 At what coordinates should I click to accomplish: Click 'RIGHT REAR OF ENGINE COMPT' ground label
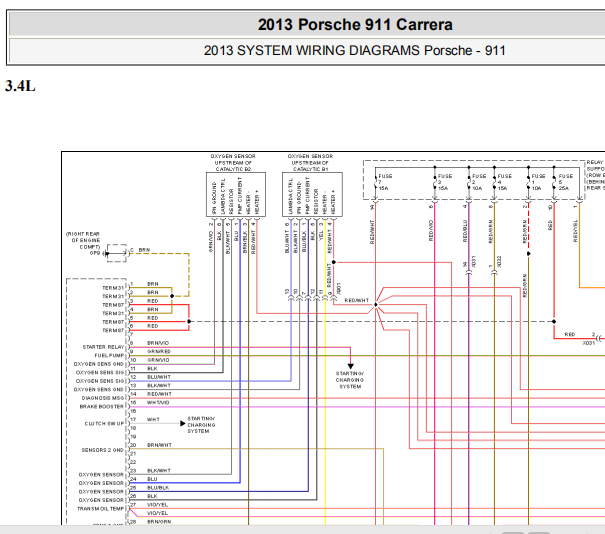[x=83, y=240]
